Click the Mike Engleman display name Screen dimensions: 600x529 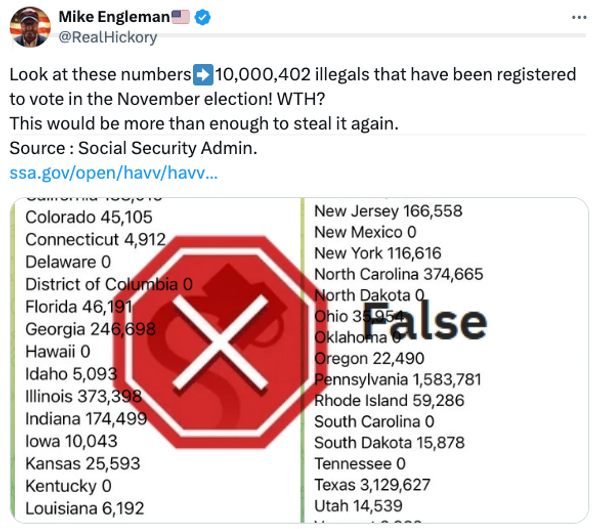pos(112,17)
